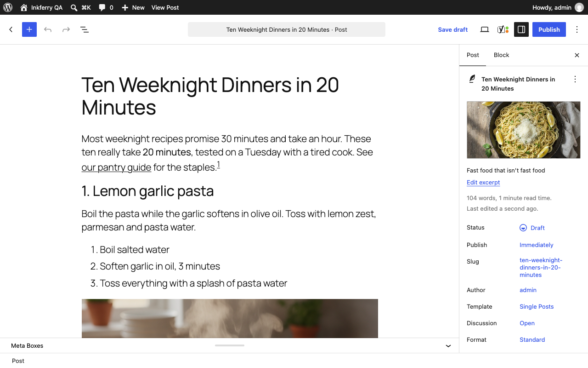Redo the undone change
The width and height of the screenshot is (588, 368).
pos(66,29)
